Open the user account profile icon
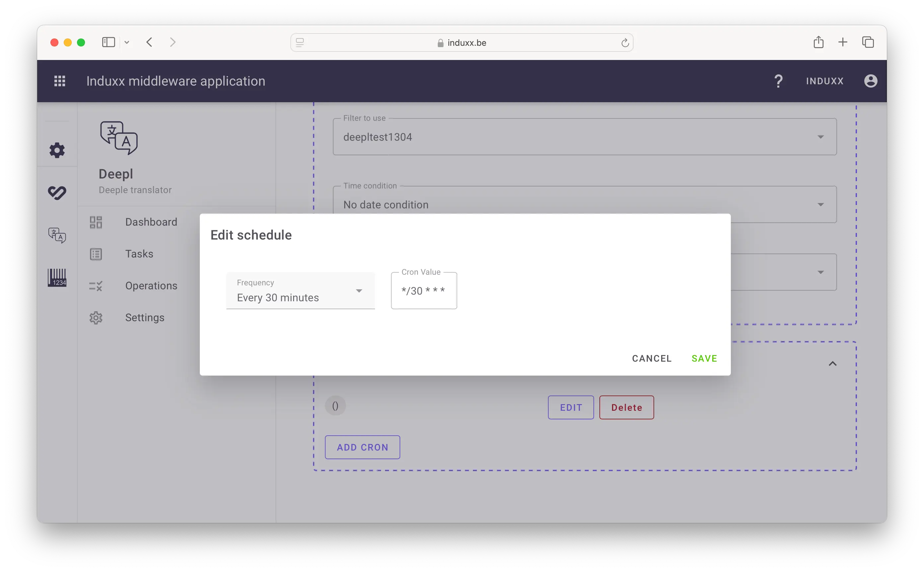The height and width of the screenshot is (572, 924). tap(870, 81)
